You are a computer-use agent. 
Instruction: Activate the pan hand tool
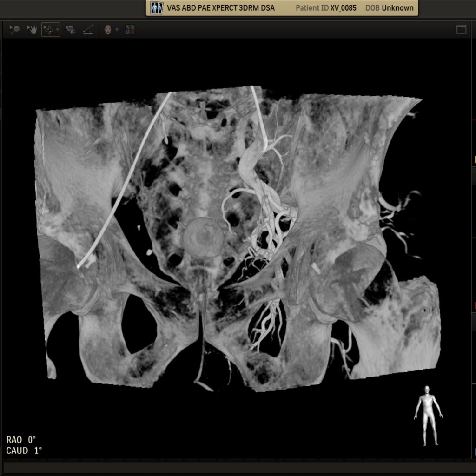[x=32, y=30]
